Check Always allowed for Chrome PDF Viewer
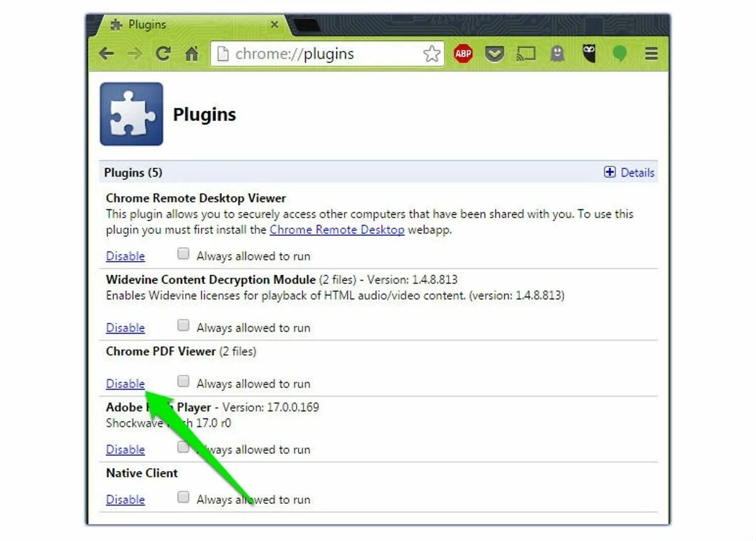Viewport: 756px width, 541px height. tap(183, 381)
